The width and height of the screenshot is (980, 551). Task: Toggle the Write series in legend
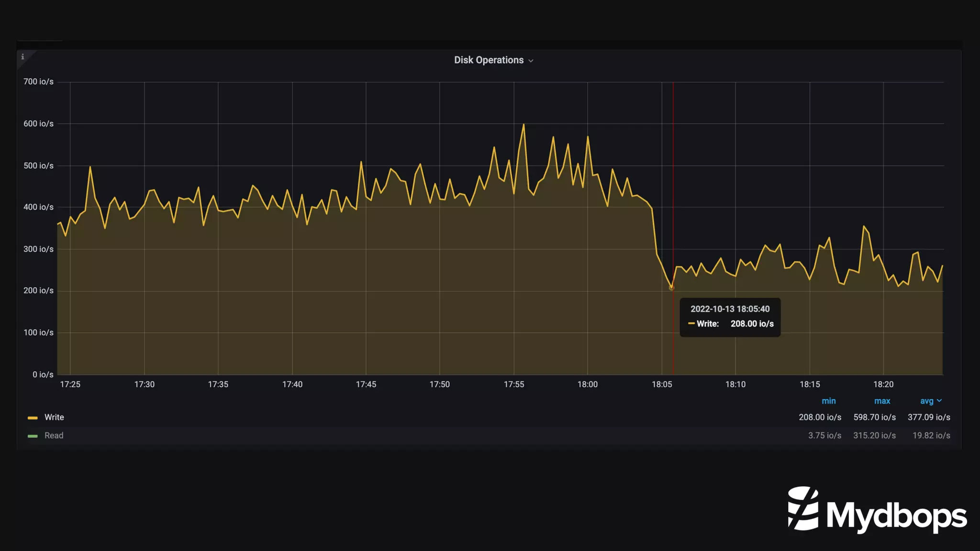pyautogui.click(x=54, y=417)
